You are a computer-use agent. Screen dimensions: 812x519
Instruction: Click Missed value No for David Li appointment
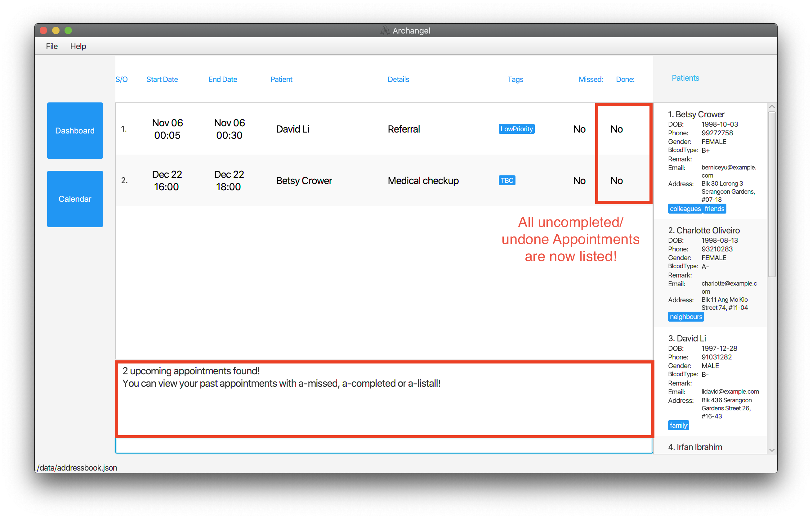pyautogui.click(x=579, y=129)
